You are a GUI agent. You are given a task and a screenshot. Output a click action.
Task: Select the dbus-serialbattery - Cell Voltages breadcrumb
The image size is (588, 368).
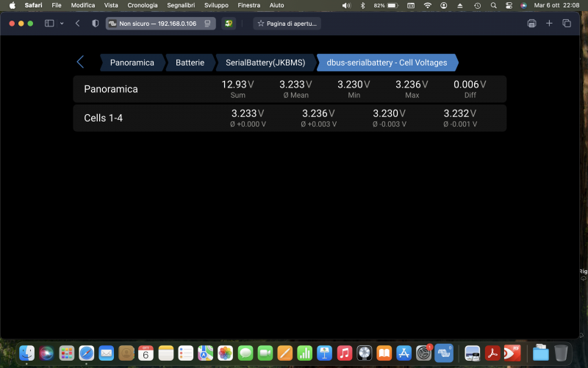387,63
